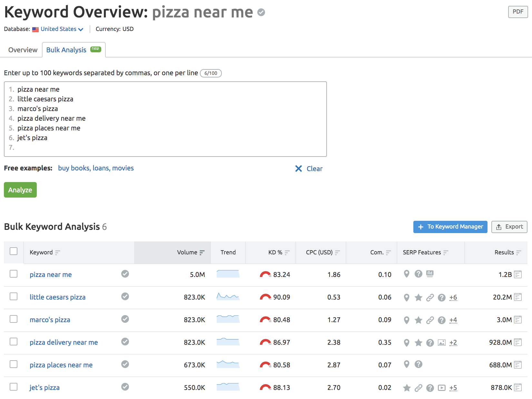Sort table by KD % column
Screen dimensions: 532x399
(x=279, y=252)
